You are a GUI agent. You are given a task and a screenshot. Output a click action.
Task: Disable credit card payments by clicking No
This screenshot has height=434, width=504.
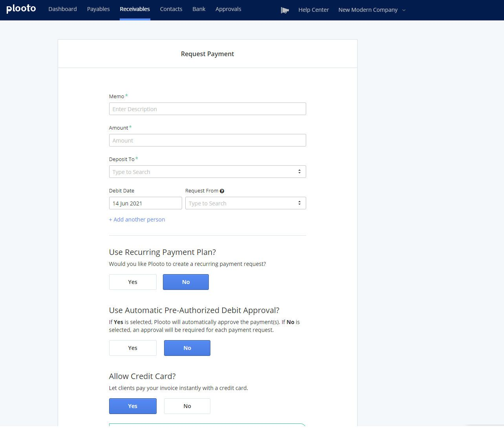coord(187,406)
